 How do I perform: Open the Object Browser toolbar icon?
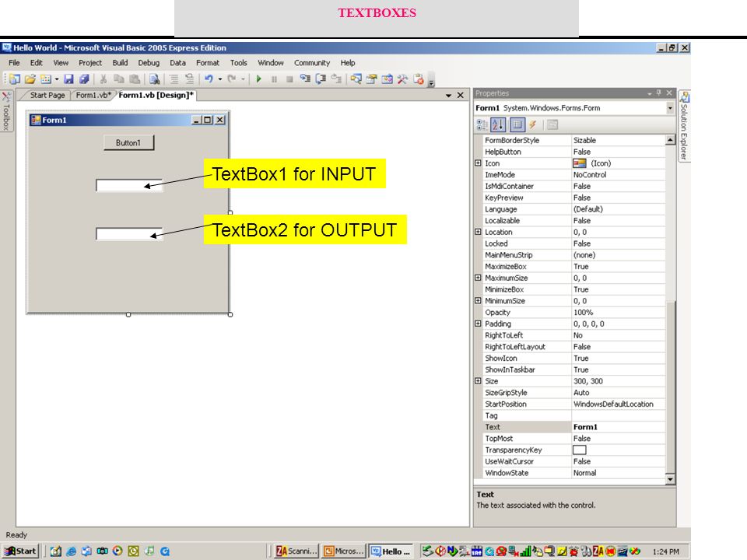coord(388,79)
